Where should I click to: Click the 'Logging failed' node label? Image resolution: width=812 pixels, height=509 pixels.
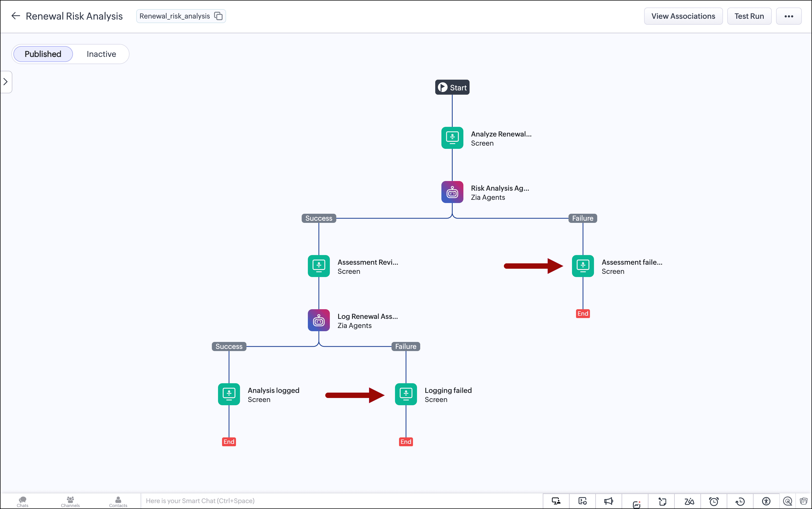(x=448, y=390)
